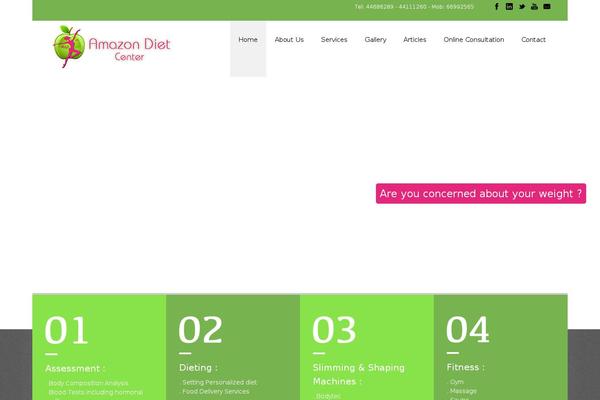Open the Gallery menu item
600x400 pixels.
[x=375, y=40]
